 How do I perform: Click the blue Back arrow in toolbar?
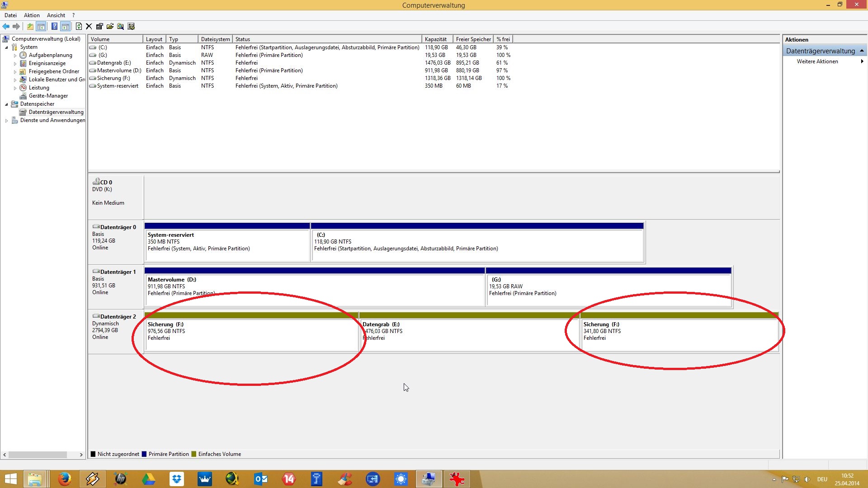click(6, 26)
